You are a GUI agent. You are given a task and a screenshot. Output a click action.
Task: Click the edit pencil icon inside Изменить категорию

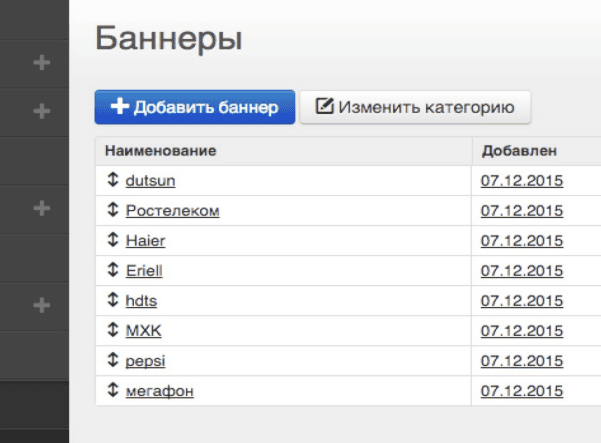tap(325, 106)
